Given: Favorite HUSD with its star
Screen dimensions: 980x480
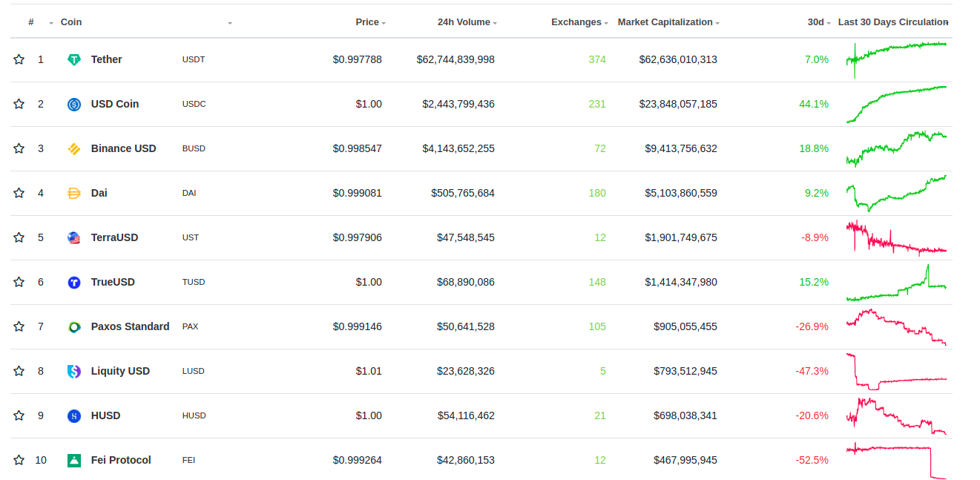Looking at the screenshot, I should 19,415.
